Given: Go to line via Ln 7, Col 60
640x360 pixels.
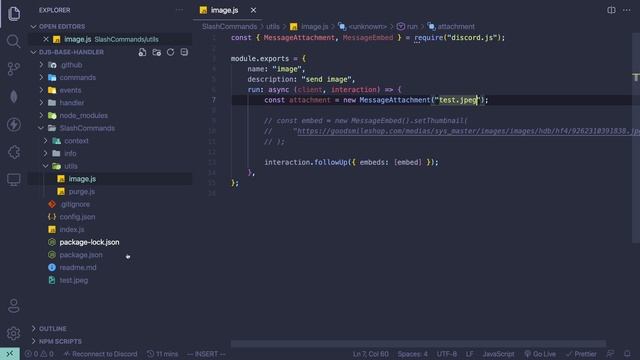Looking at the screenshot, I should pyautogui.click(x=371, y=354).
